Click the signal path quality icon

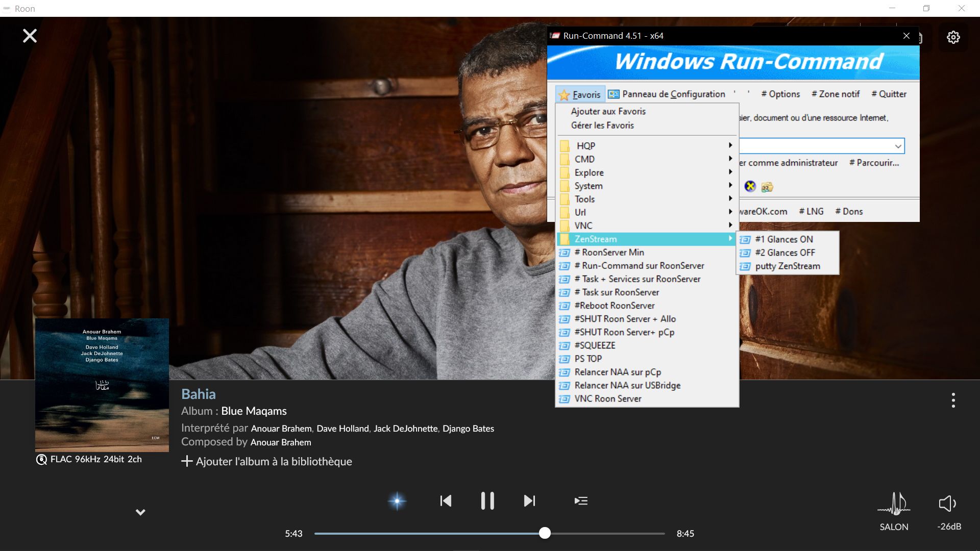tap(41, 460)
